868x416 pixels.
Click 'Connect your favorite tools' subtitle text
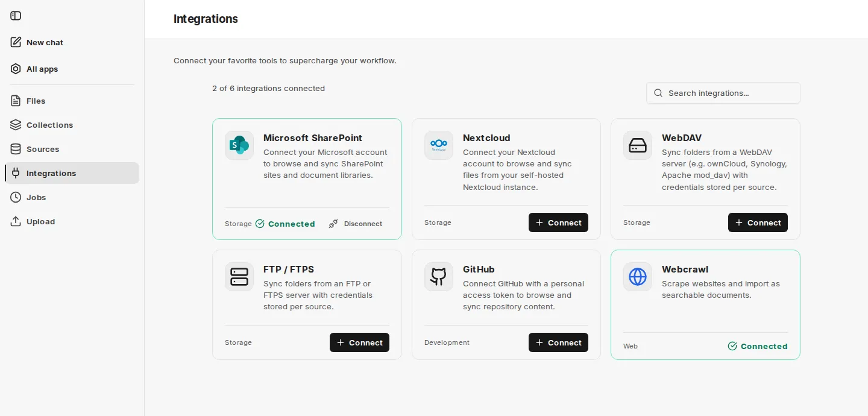pyautogui.click(x=285, y=60)
